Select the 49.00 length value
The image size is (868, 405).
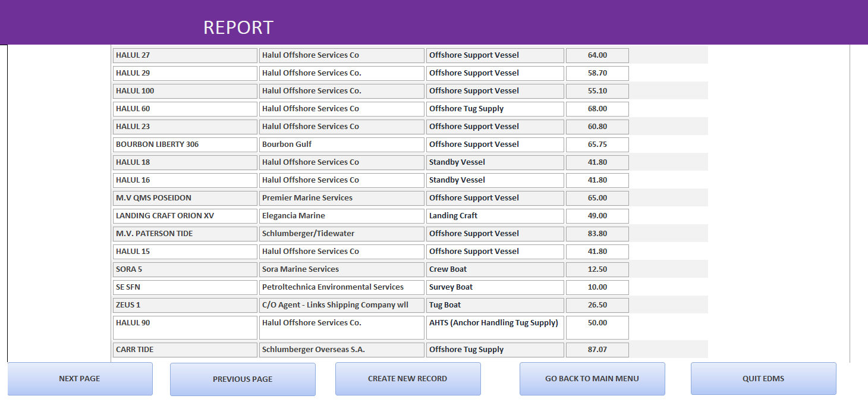[597, 216]
